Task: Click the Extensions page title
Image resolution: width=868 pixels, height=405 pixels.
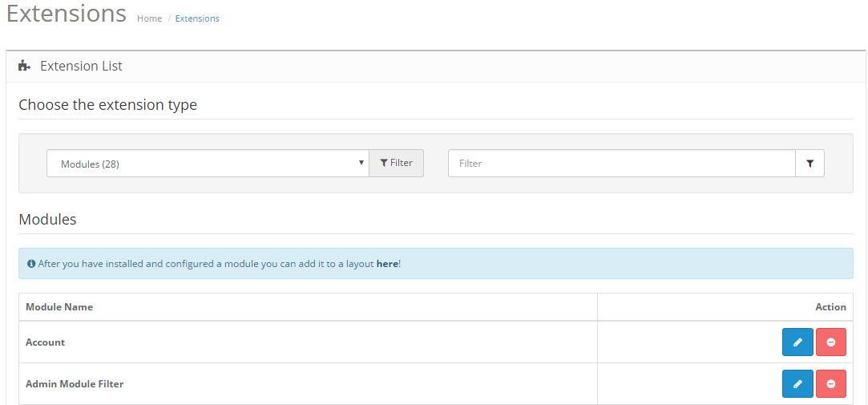Action: 67,14
